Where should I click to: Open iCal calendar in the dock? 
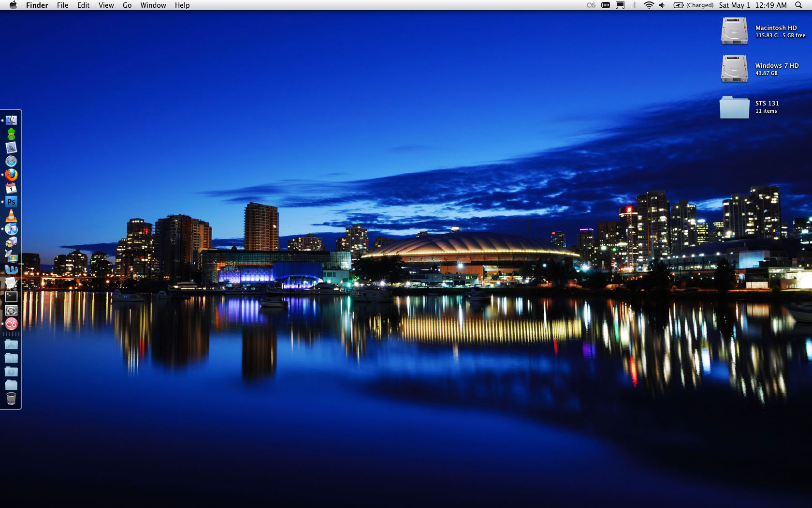11,188
